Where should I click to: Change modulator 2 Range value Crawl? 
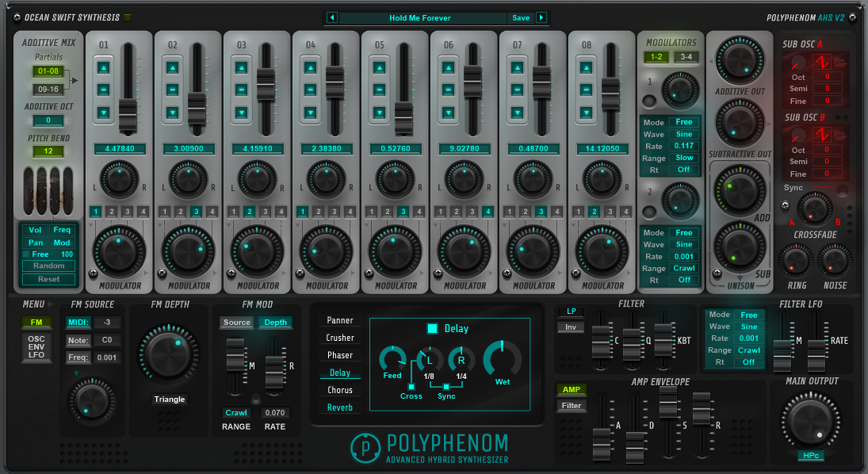coord(683,268)
